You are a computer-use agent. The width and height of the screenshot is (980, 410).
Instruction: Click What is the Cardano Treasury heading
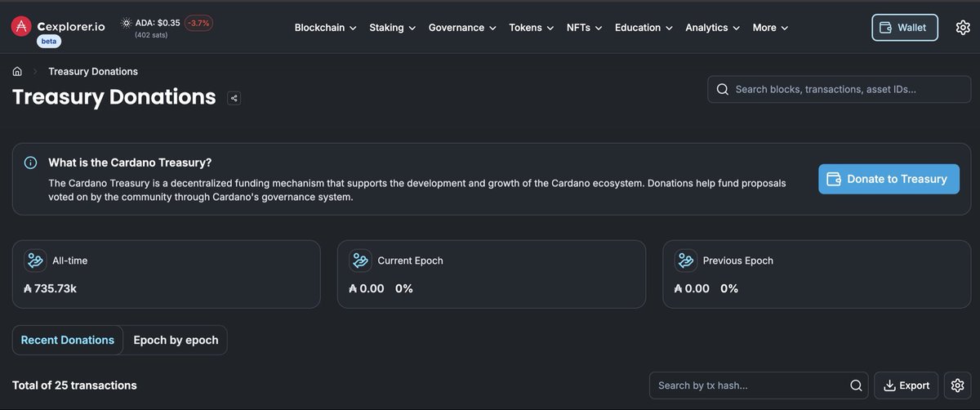pos(130,163)
